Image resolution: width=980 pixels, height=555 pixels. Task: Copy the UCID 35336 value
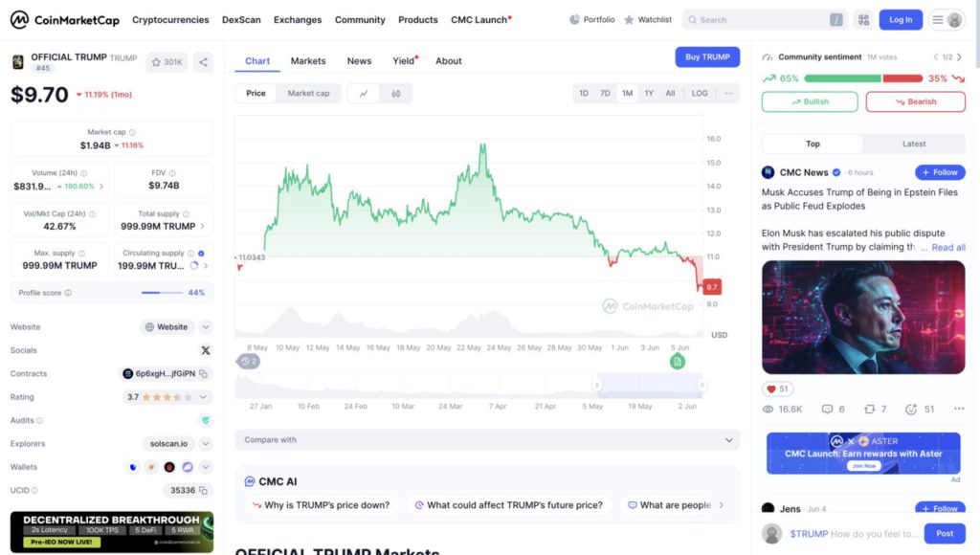pyautogui.click(x=204, y=490)
